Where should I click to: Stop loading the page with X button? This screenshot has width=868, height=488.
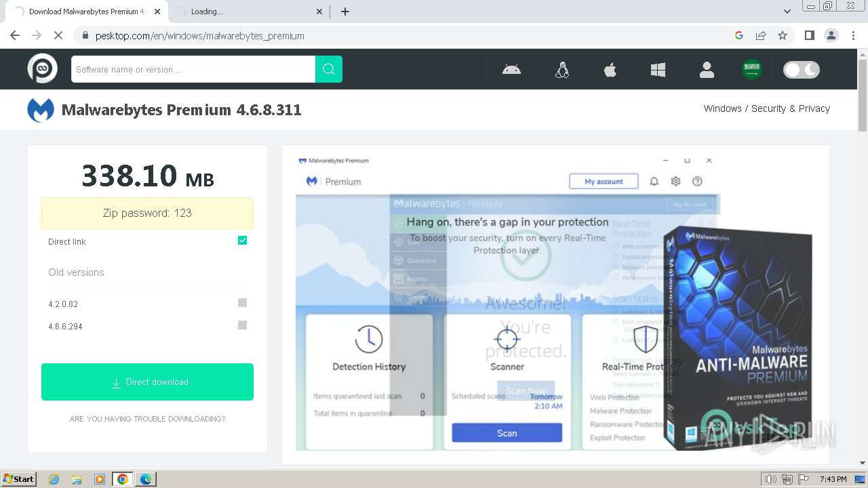[x=58, y=35]
